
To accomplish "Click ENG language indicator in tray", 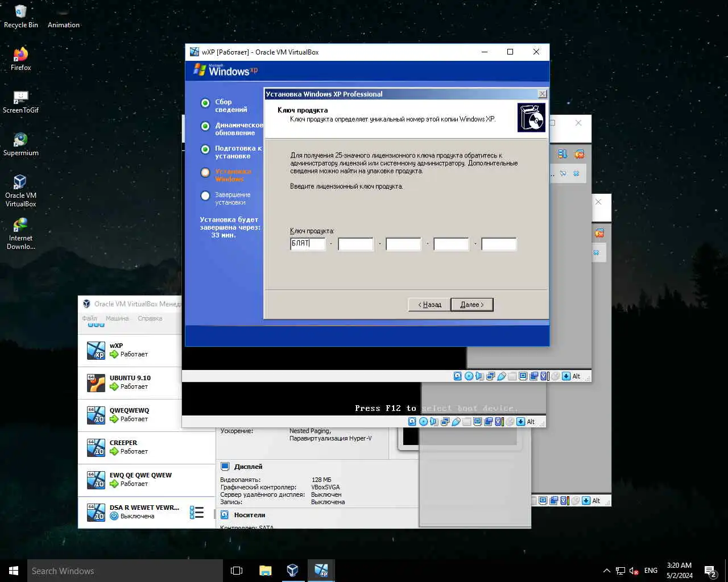I will coord(651,571).
